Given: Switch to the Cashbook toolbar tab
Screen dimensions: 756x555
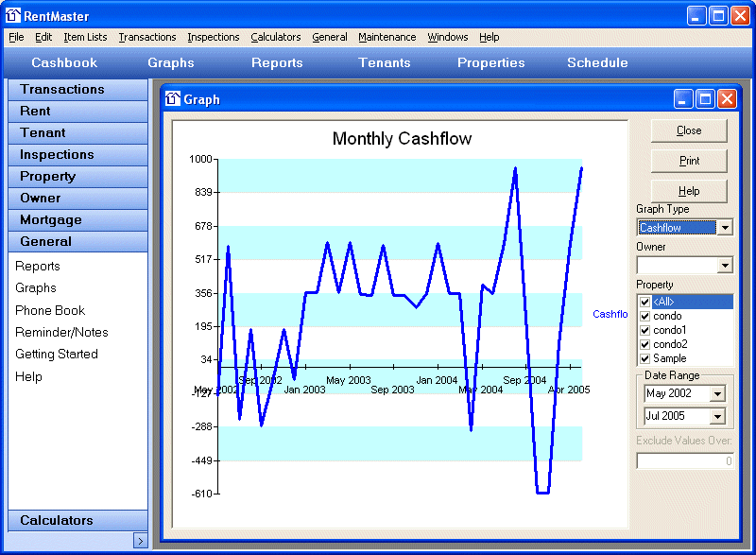Looking at the screenshot, I should [64, 63].
